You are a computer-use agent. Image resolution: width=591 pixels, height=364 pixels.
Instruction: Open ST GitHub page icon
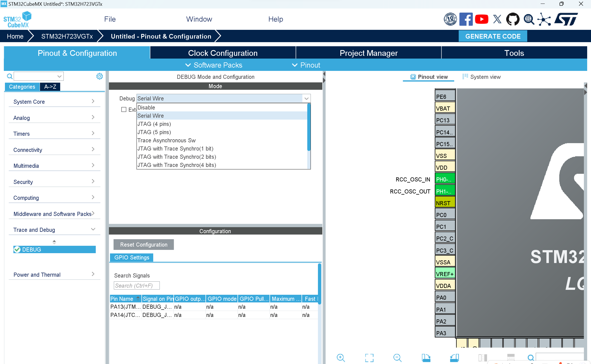tap(512, 19)
